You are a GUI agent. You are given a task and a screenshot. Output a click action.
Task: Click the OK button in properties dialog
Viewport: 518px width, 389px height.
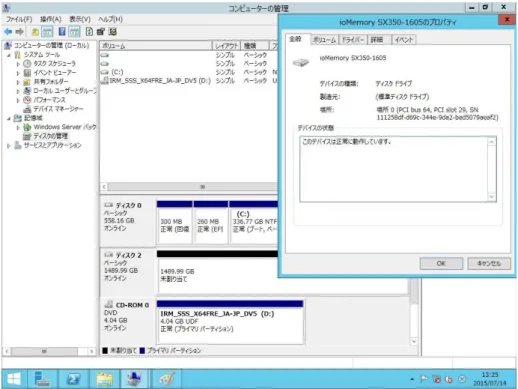441,263
